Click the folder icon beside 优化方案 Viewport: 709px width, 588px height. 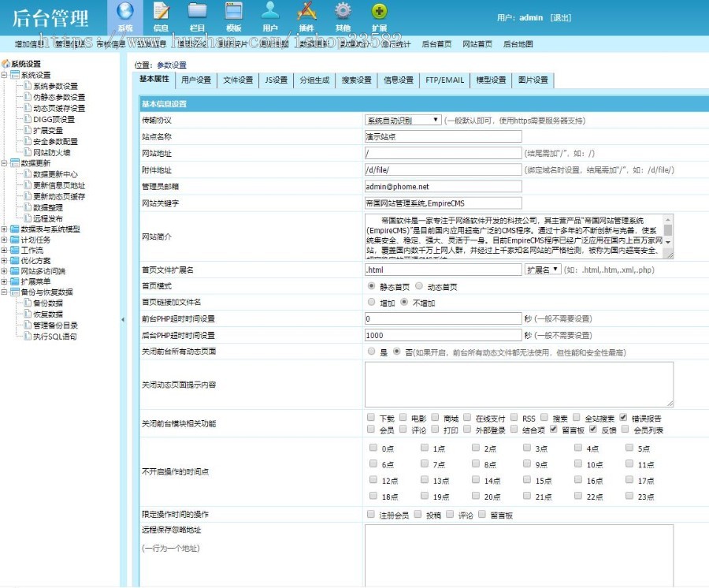pyautogui.click(x=15, y=261)
